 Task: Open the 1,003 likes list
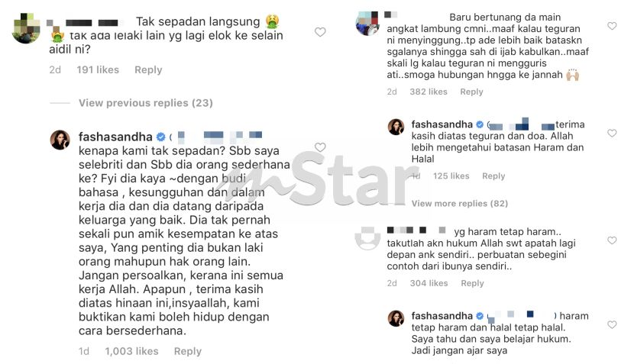point(132,352)
